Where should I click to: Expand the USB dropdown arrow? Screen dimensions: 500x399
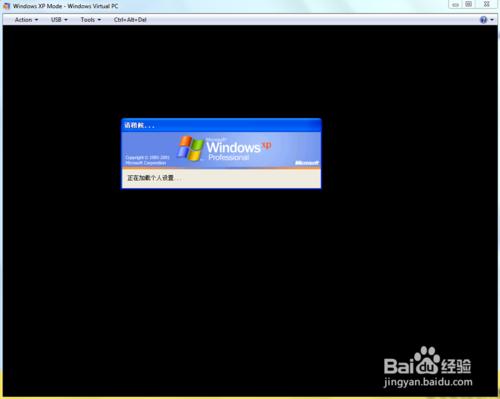tap(66, 20)
